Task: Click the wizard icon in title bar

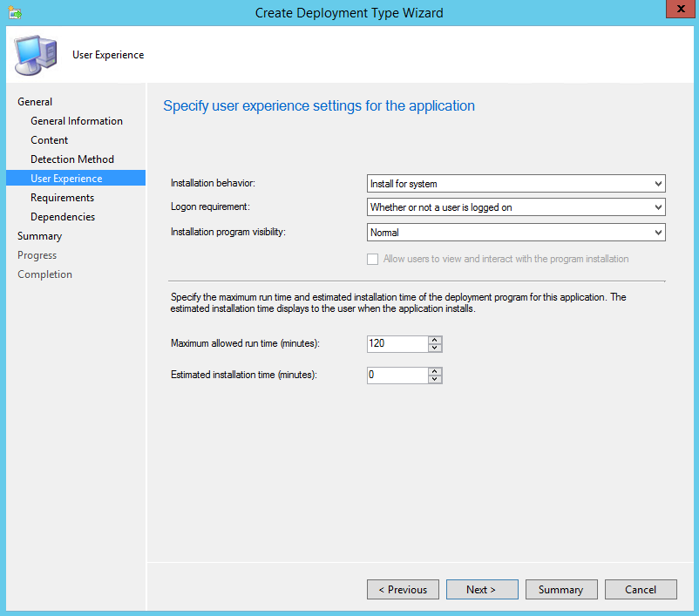Action: coord(15,13)
